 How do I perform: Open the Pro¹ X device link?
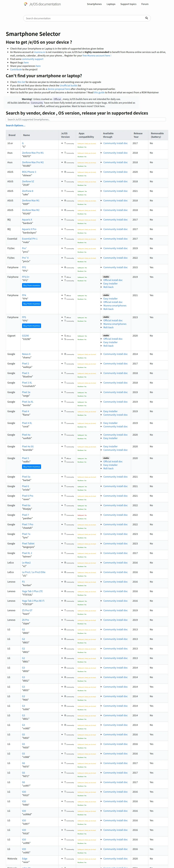[x=25, y=258]
